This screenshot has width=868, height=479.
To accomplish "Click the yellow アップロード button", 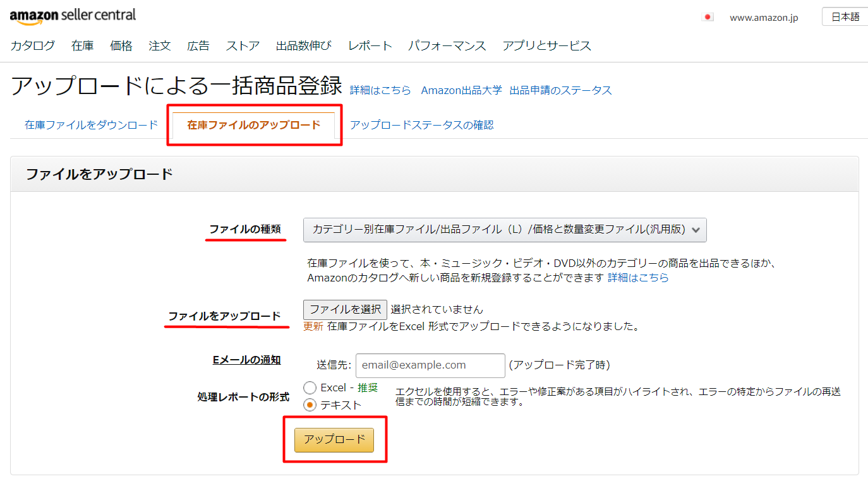I will tap(334, 440).
